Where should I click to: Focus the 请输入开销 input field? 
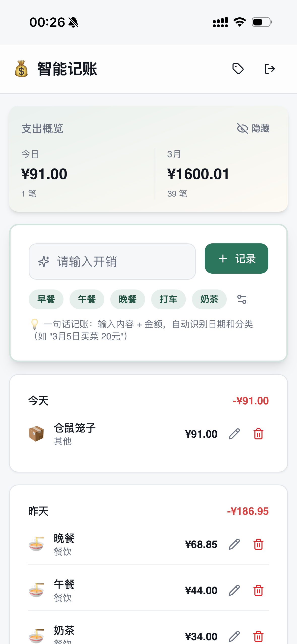point(112,262)
